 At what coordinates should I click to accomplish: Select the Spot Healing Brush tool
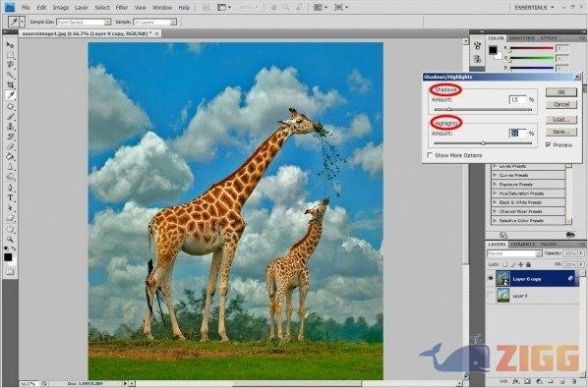[10, 107]
